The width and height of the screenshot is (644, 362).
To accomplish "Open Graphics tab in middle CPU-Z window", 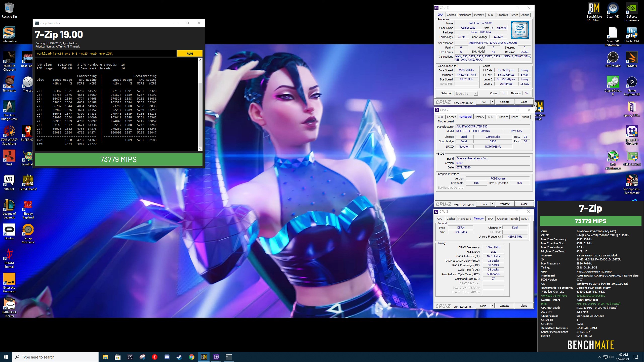I will 503,117.
